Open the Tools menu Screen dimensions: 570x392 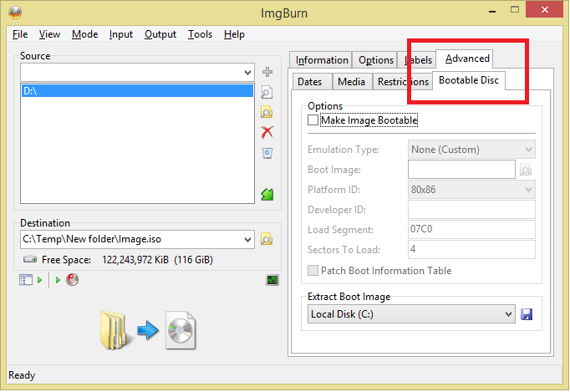click(200, 34)
